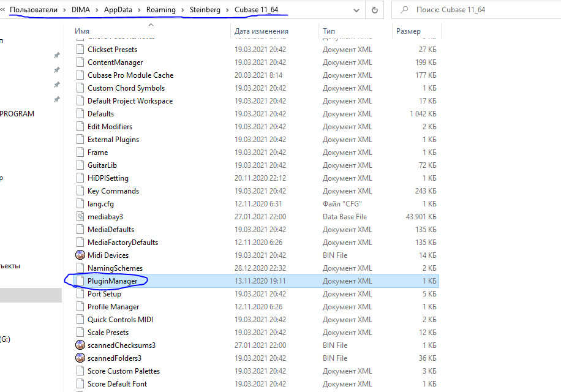Click the Поиск: Cubase 11_64 search field

pos(476,10)
